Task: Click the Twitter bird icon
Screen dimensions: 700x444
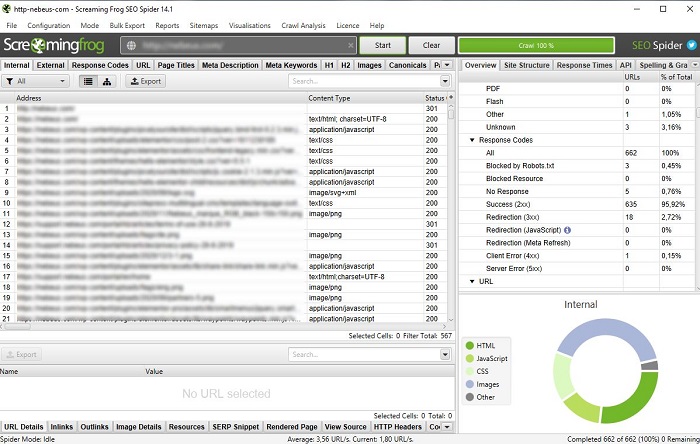Action: [691, 45]
